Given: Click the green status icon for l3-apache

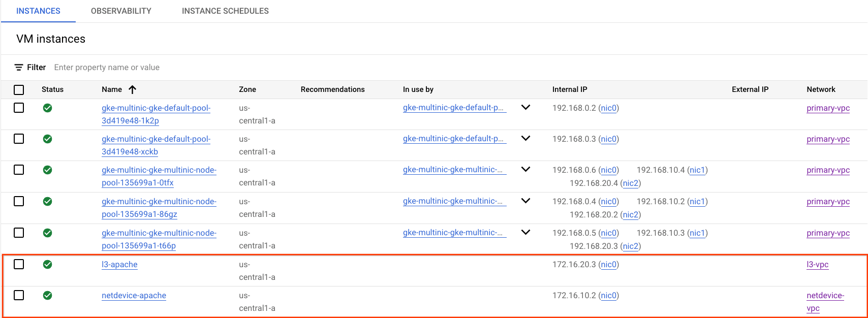Looking at the screenshot, I should pyautogui.click(x=47, y=264).
